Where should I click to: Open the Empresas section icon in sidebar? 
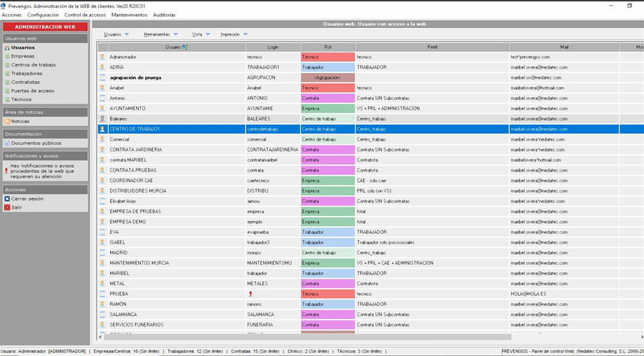tap(7, 56)
